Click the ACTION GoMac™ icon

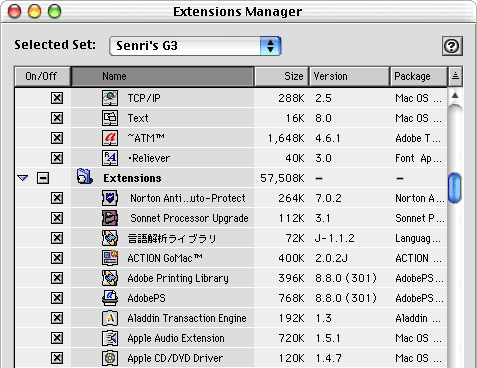(x=110, y=258)
